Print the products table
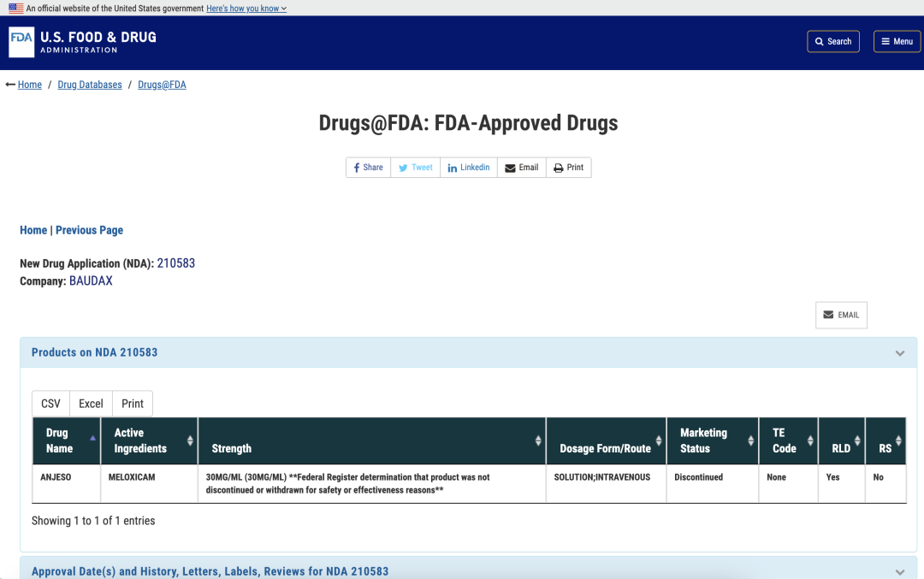924x579 pixels. point(133,404)
